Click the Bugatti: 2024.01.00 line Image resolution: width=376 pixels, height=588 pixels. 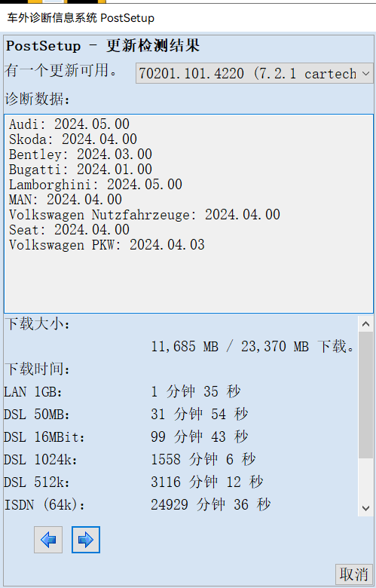click(x=81, y=169)
